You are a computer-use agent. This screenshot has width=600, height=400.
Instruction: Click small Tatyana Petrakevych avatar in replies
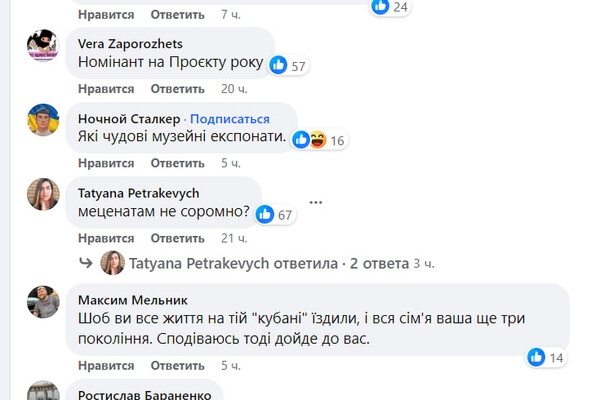click(112, 262)
